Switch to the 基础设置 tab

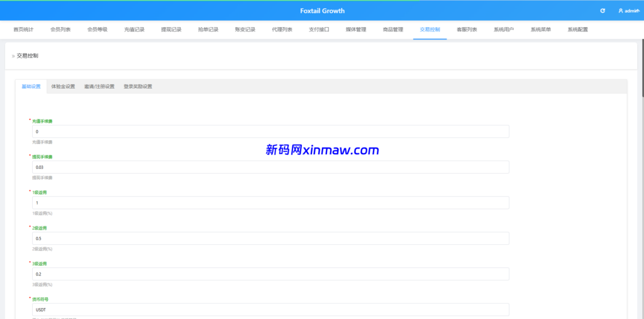31,87
